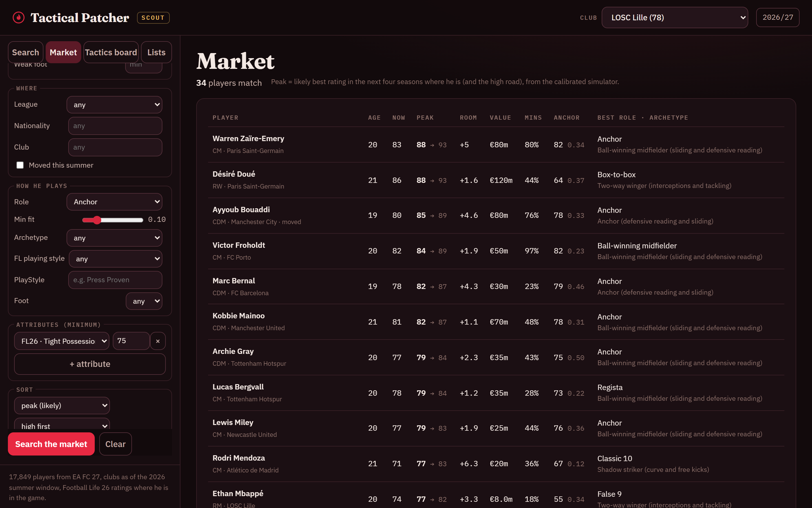Select Victor Froholdt in the table
This screenshot has height=508, width=812.
click(496, 251)
